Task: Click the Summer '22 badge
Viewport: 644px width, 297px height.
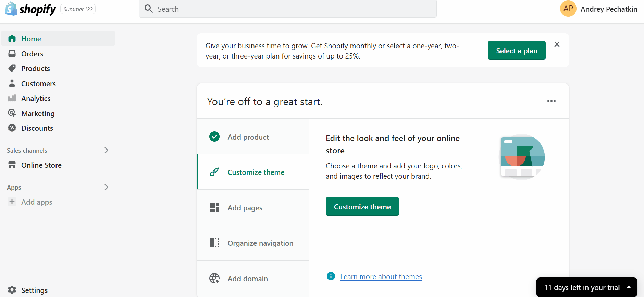Action: pyautogui.click(x=78, y=9)
